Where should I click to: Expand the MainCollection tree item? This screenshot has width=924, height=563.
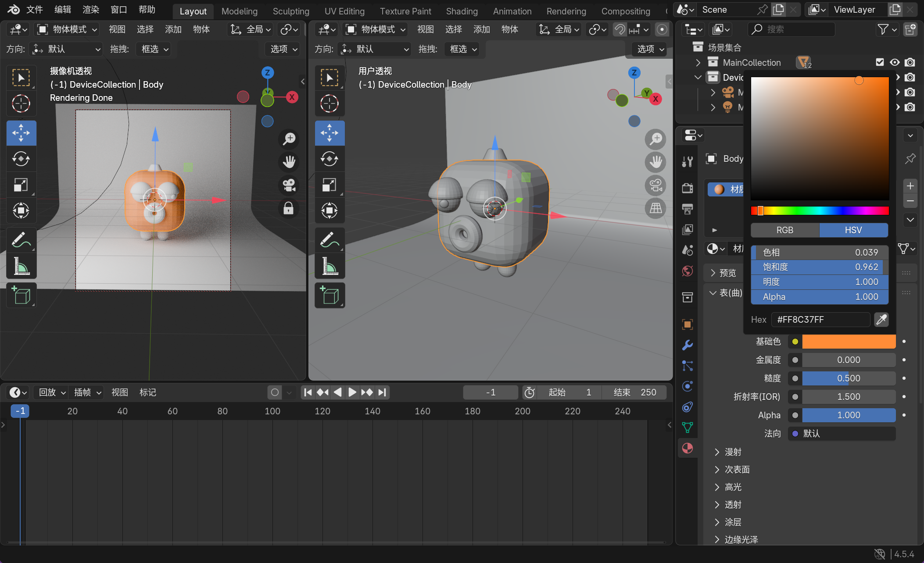[x=698, y=63]
